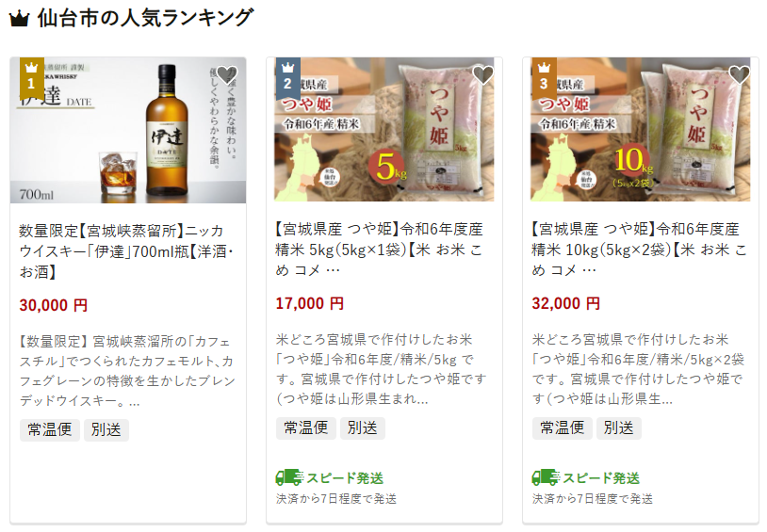Image resolution: width=767 pixels, height=532 pixels.
Task: Click the 30,000 円 price of the whisky
Action: point(54,305)
